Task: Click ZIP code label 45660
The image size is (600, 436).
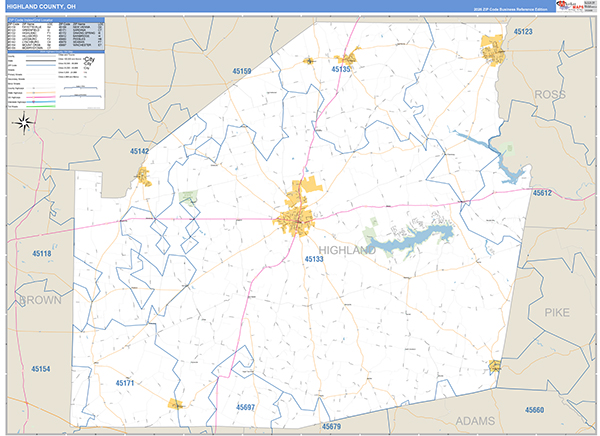Action: (x=534, y=410)
